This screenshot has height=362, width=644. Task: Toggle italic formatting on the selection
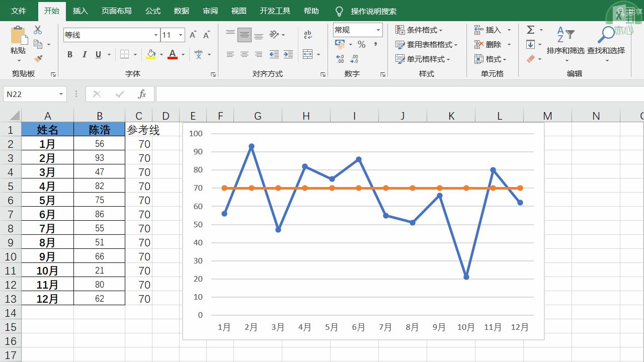pyautogui.click(x=84, y=54)
